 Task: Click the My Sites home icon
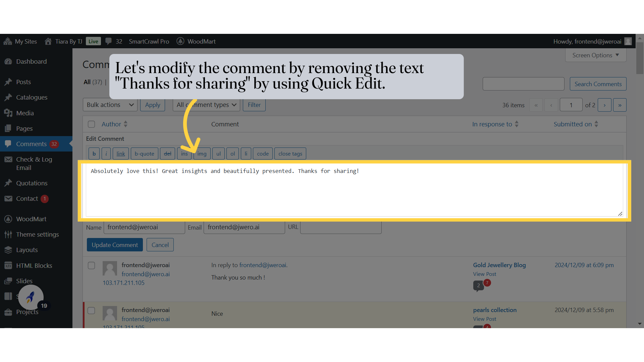point(8,41)
